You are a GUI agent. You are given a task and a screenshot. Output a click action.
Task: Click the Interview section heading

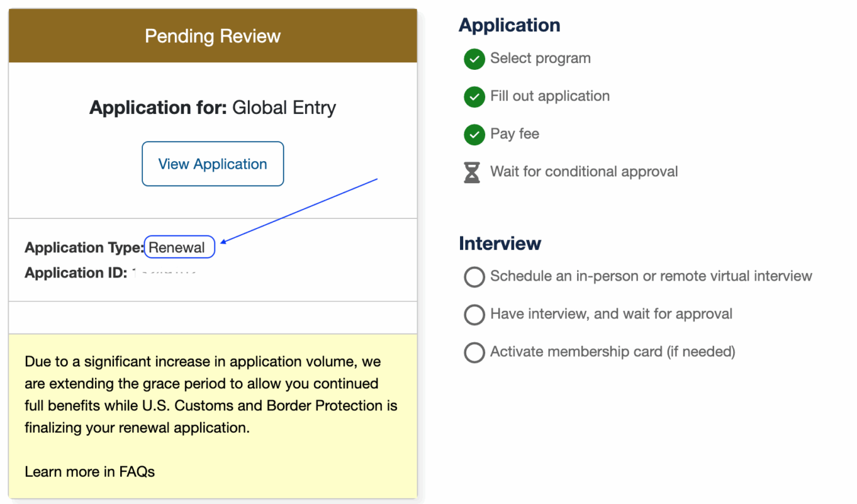click(x=500, y=243)
